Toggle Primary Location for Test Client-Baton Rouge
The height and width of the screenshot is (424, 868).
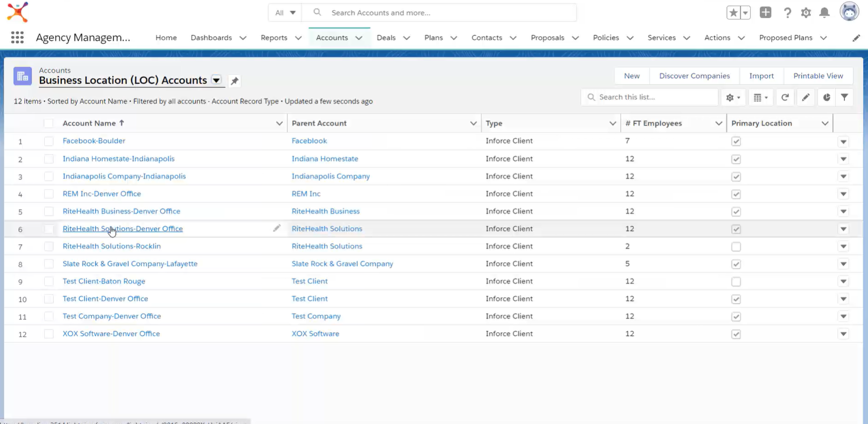pyautogui.click(x=736, y=282)
